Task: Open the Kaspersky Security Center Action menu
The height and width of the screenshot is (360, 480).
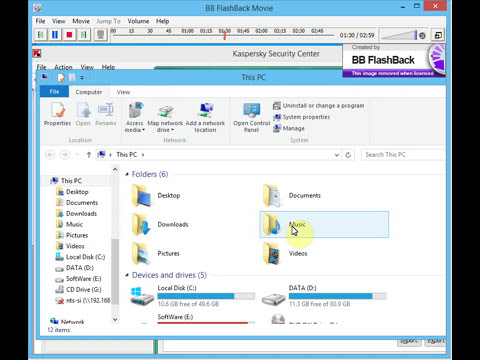Action: point(63,67)
